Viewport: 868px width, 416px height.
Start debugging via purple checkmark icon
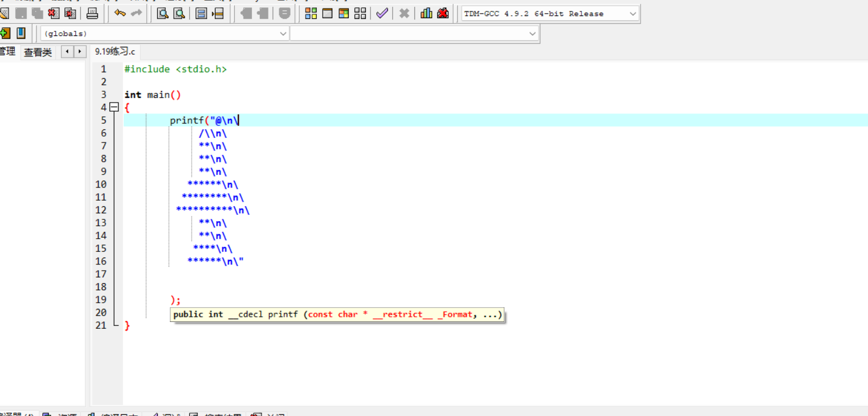point(382,13)
